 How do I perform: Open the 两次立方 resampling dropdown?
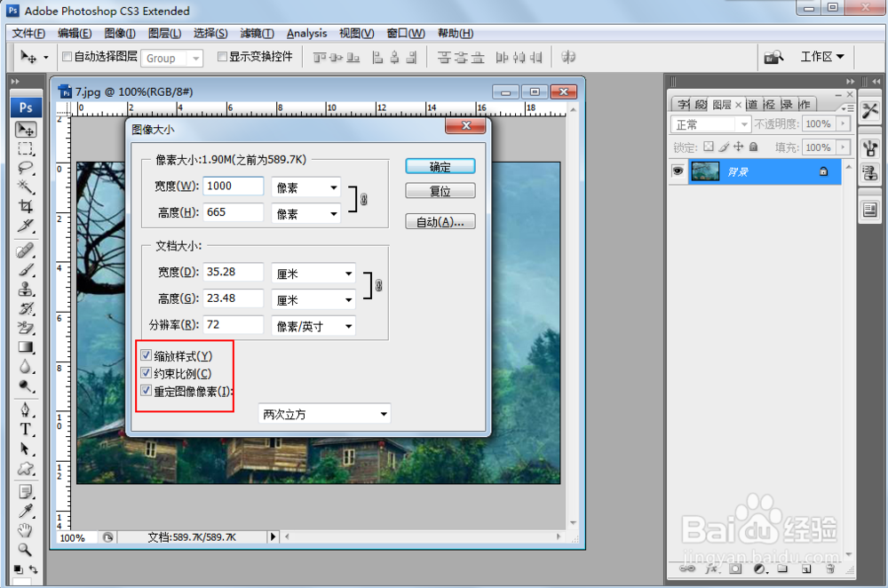(x=324, y=413)
